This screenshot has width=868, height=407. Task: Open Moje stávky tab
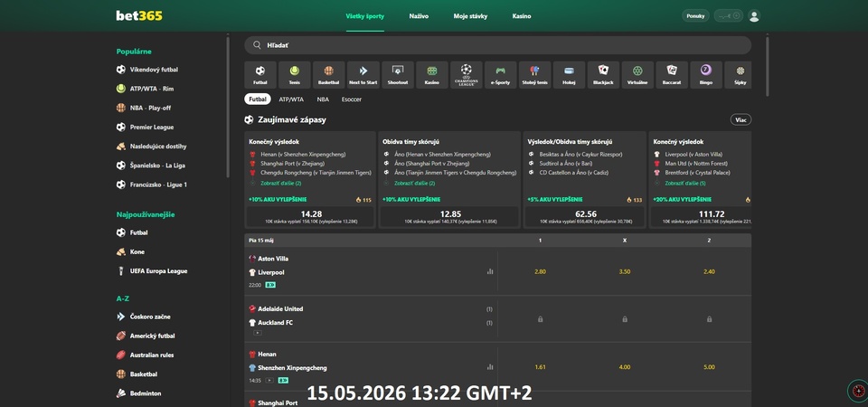pos(470,16)
